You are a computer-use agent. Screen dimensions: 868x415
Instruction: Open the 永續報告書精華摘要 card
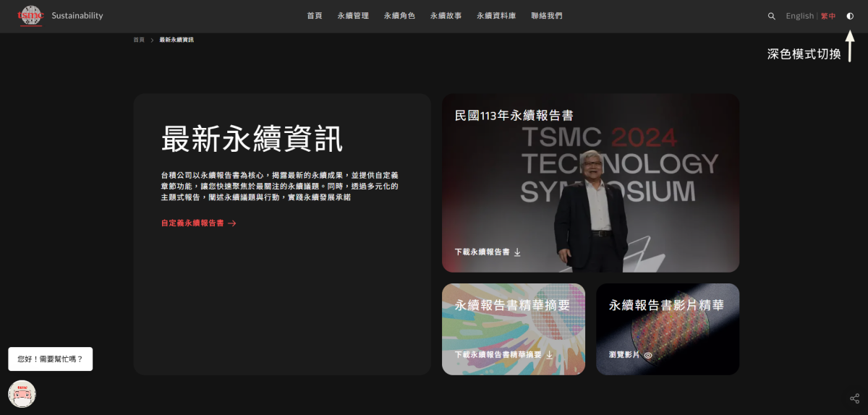click(x=514, y=329)
